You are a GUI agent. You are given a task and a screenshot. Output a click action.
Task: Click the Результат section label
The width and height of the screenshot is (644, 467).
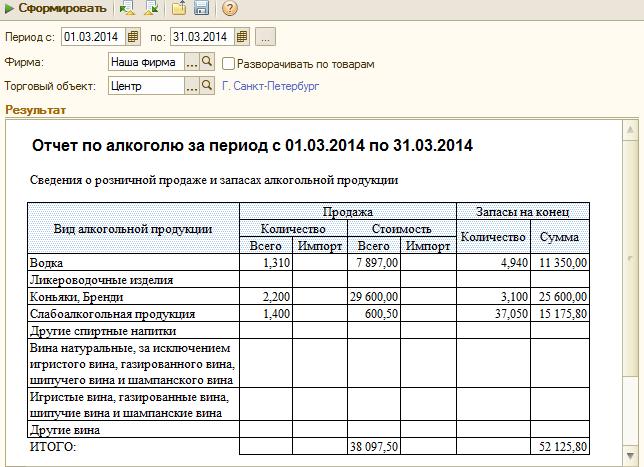pyautogui.click(x=35, y=110)
